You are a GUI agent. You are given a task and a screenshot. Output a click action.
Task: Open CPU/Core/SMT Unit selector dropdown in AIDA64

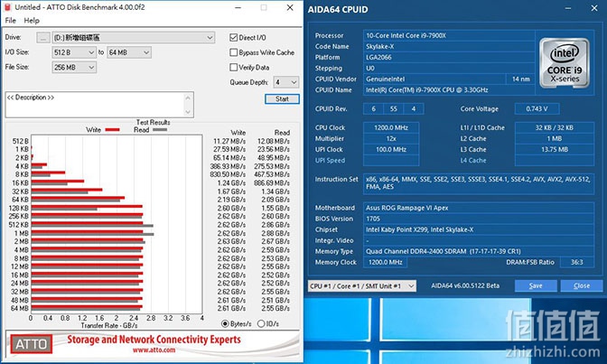pyautogui.click(x=362, y=286)
